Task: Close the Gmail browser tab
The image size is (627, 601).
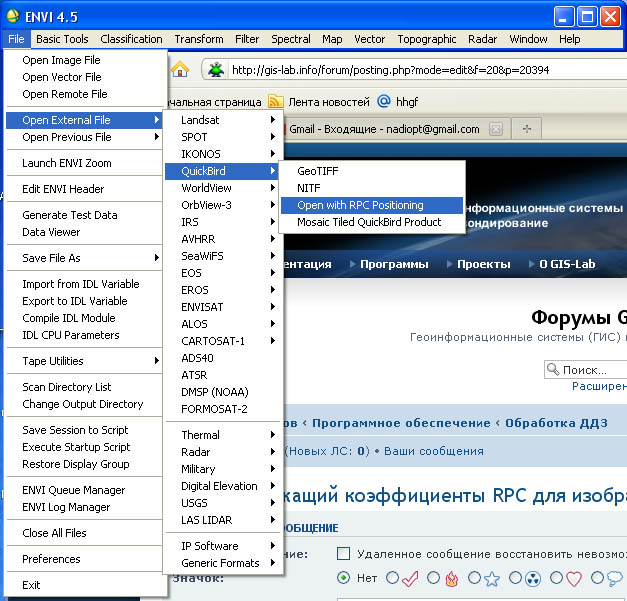Action: click(496, 129)
